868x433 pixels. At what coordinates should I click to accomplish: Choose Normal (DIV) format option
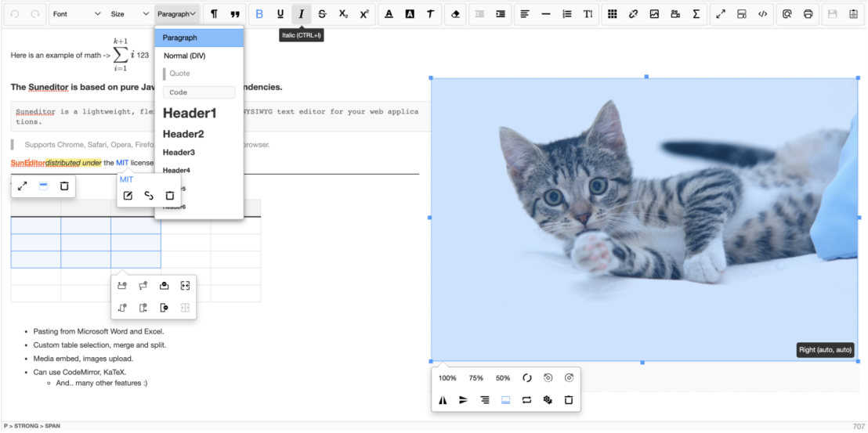click(x=184, y=56)
